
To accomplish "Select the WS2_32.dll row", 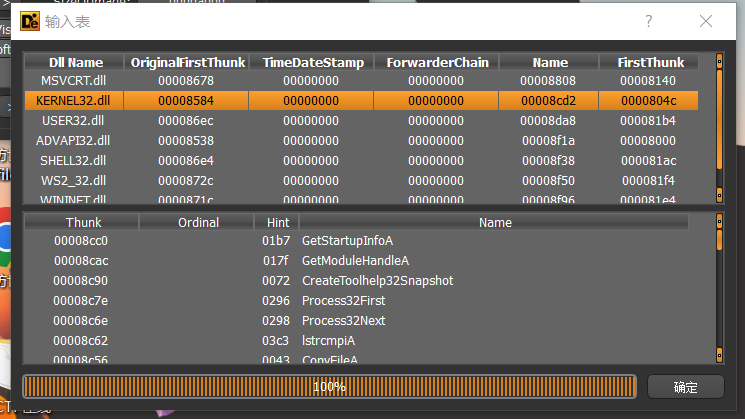I will pyautogui.click(x=361, y=181).
